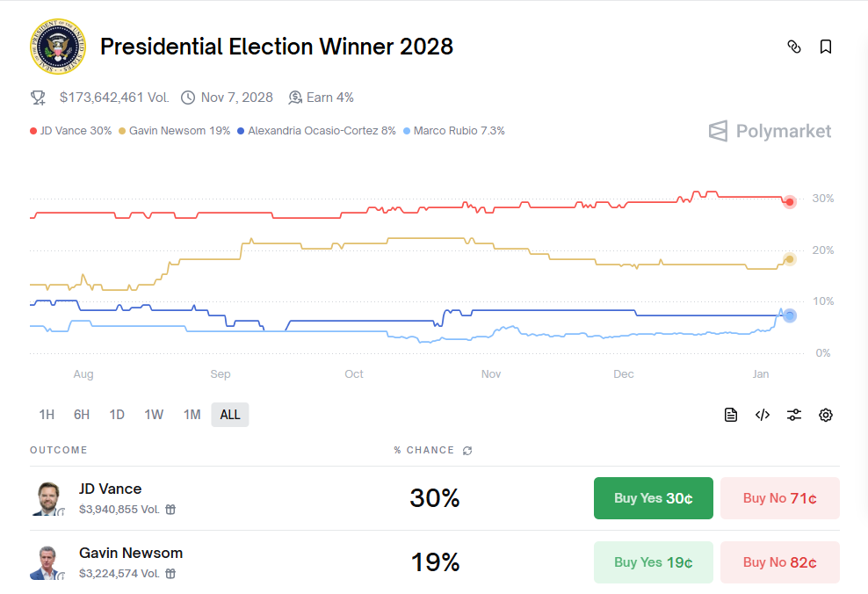Open chart display options via sliders icon

[x=794, y=414]
